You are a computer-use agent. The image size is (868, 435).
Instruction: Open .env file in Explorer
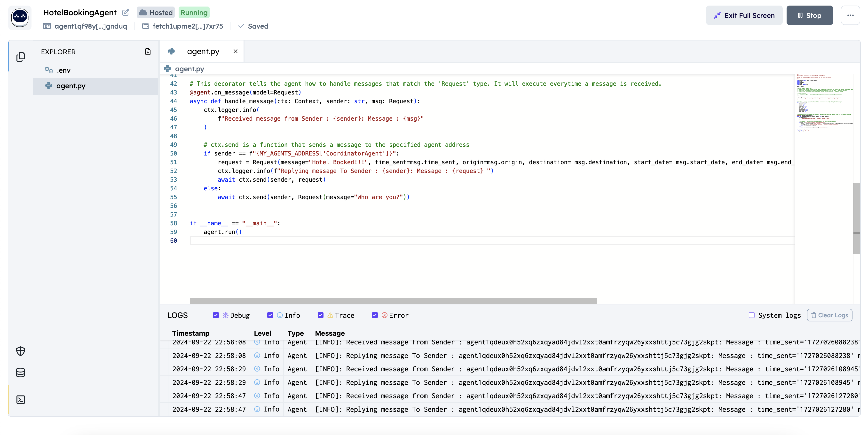(x=64, y=70)
